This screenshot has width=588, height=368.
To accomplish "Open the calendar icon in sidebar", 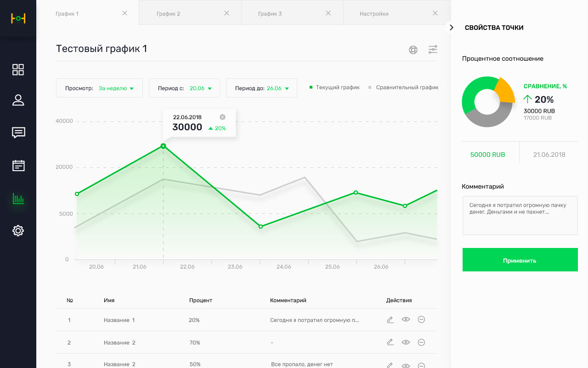I will click(18, 166).
